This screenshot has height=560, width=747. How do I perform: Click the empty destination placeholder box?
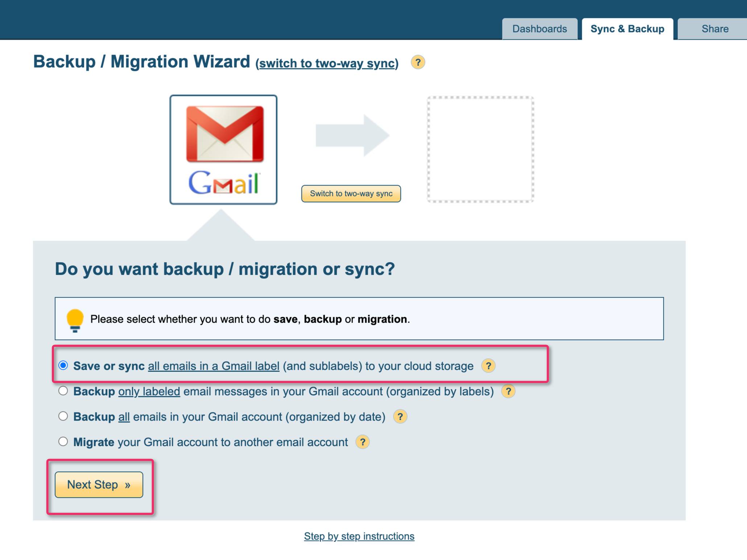pos(480,149)
